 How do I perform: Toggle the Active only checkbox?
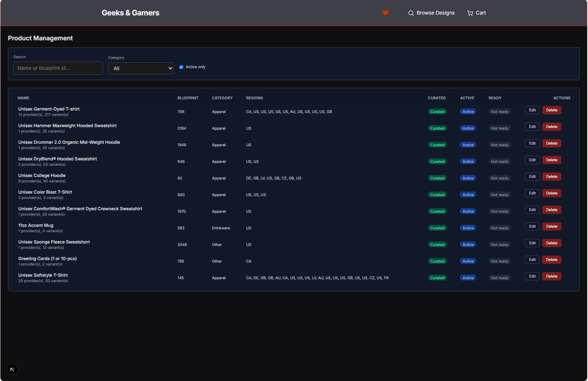[x=181, y=67]
